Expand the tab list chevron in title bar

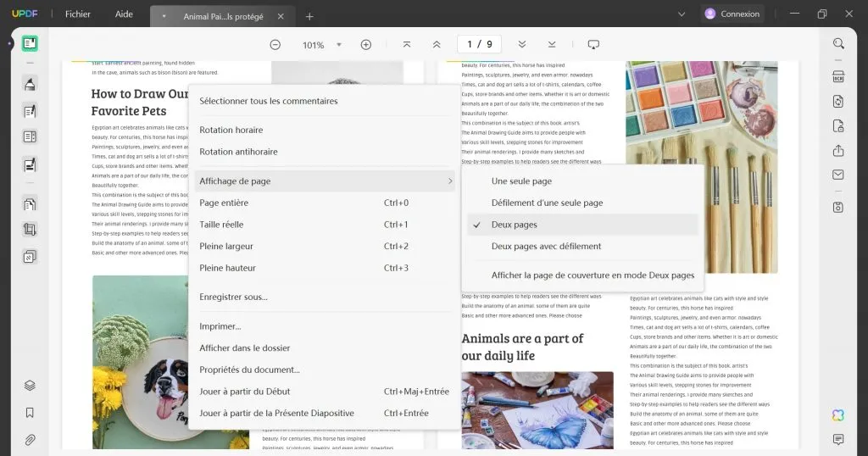pyautogui.click(x=682, y=14)
